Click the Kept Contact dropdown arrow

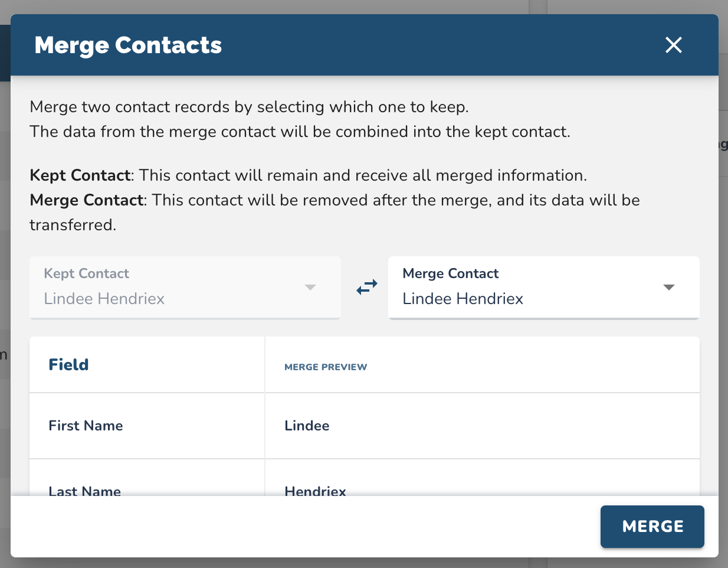[x=310, y=288]
